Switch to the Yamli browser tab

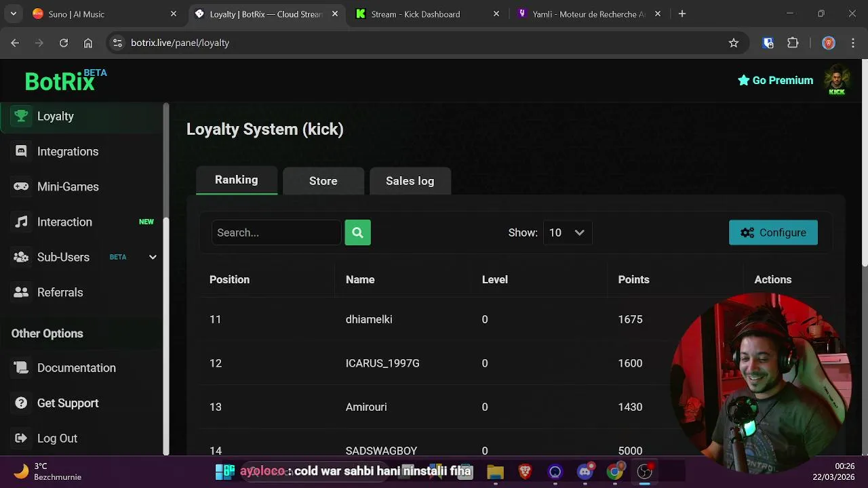[589, 14]
